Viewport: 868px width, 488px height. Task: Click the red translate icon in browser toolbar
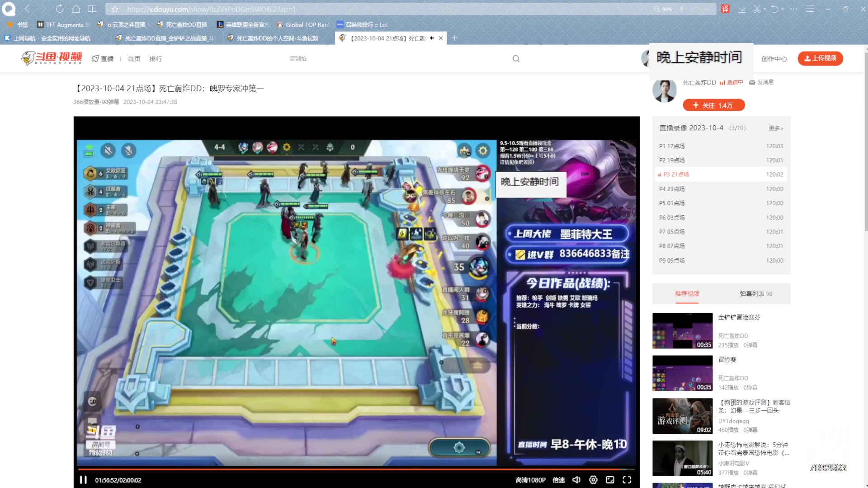(x=725, y=9)
